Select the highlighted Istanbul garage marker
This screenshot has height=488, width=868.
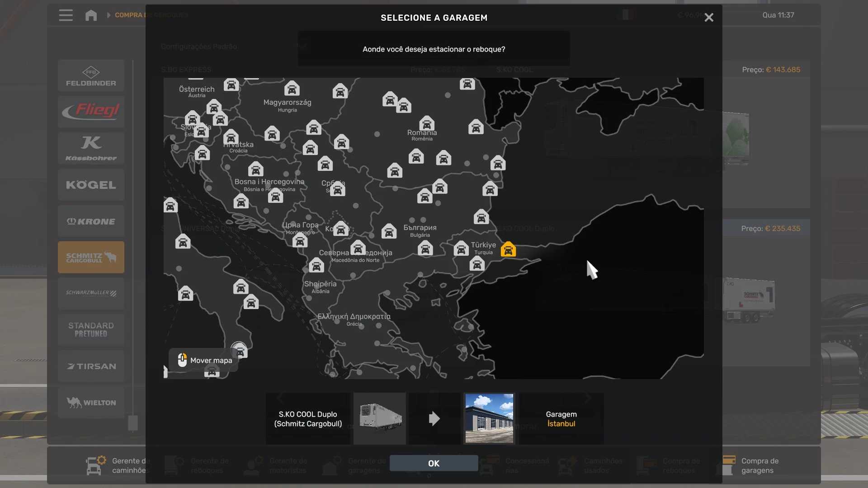click(x=508, y=249)
